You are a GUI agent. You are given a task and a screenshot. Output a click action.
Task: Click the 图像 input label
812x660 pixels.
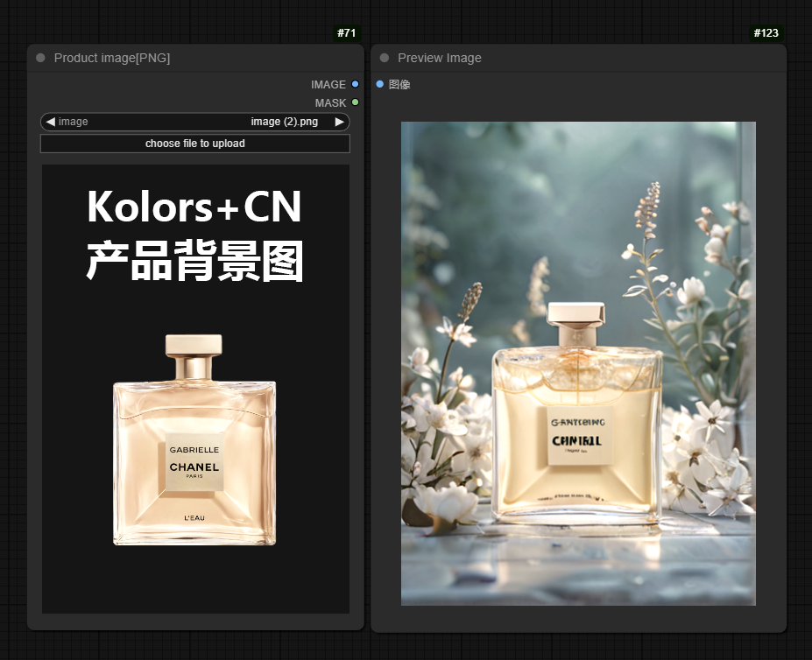(399, 84)
